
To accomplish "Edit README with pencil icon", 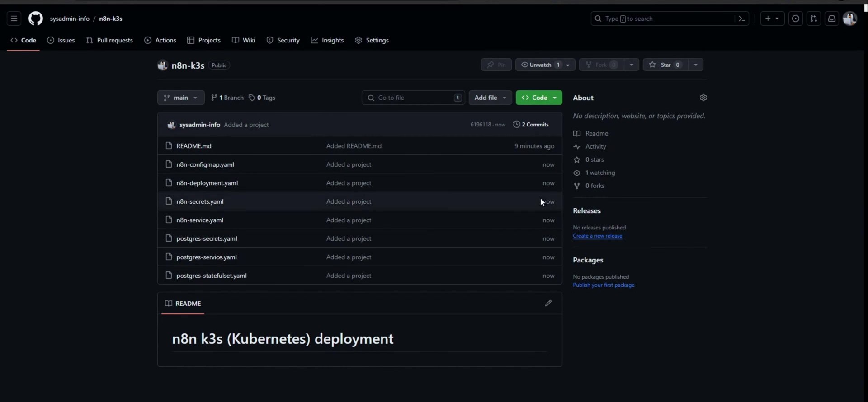I will click(x=548, y=303).
